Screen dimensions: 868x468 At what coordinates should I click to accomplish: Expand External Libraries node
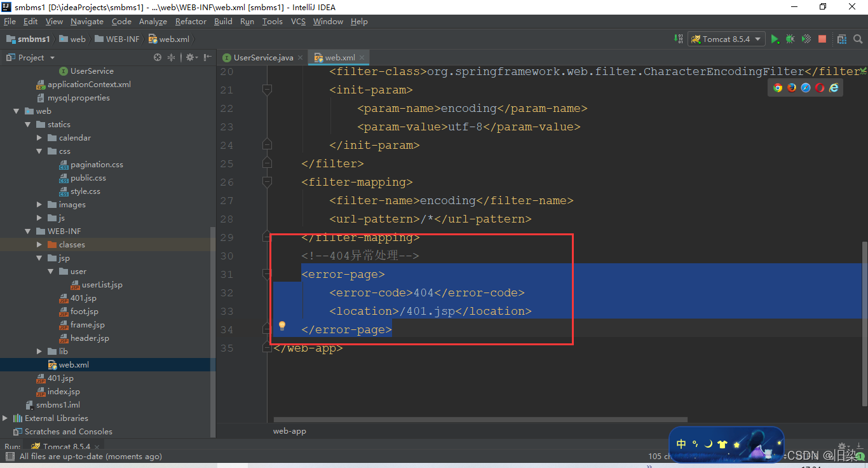point(6,418)
